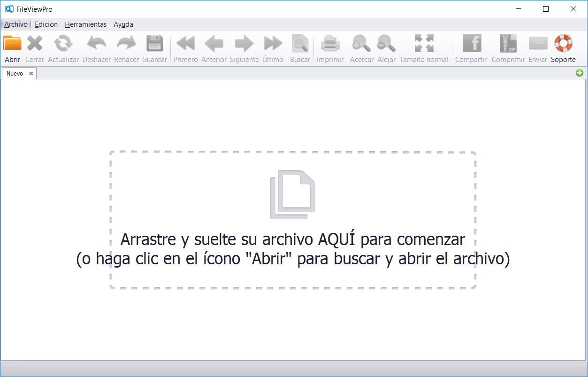
Task: Jump to first page with Primero
Action: (x=185, y=44)
